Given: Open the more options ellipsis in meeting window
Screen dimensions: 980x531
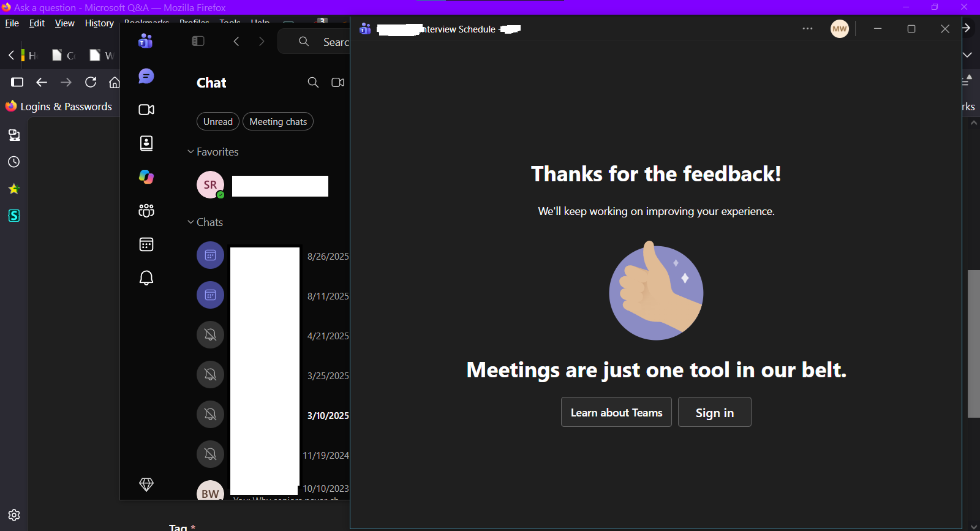Looking at the screenshot, I should [x=808, y=29].
